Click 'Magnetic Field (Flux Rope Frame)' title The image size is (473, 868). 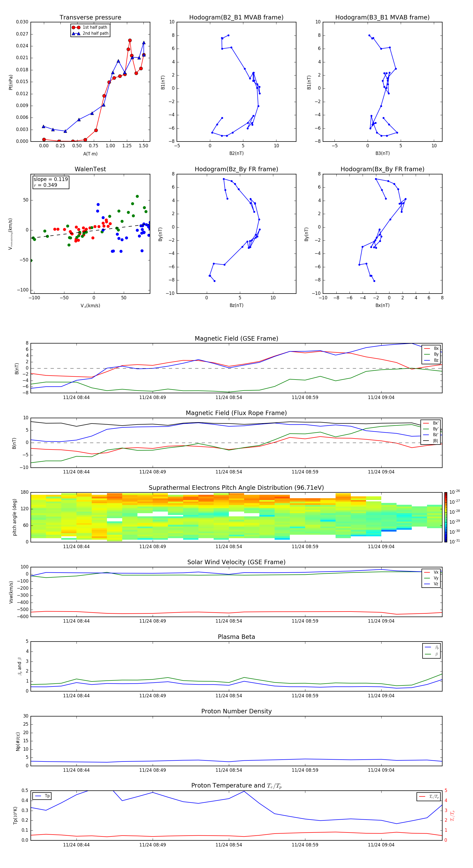(236, 413)
